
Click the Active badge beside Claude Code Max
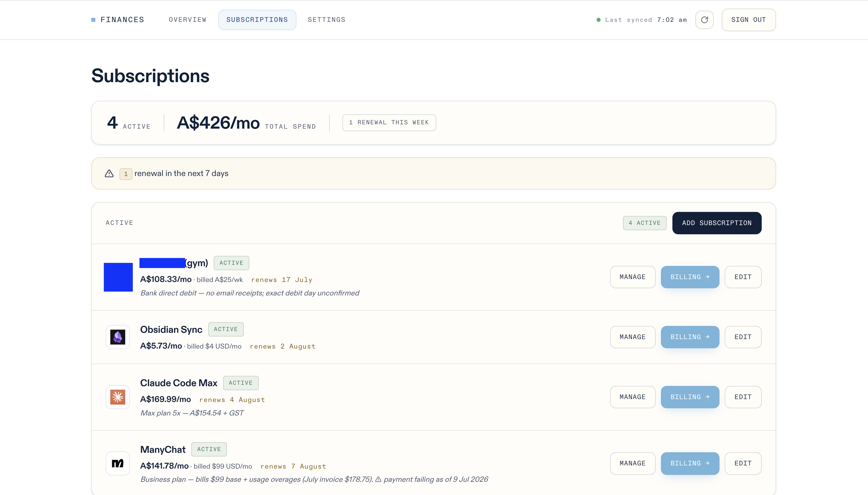(x=241, y=383)
